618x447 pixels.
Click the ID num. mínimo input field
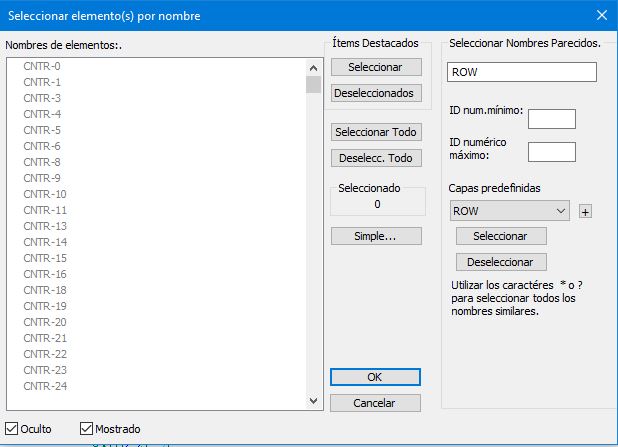[551, 119]
